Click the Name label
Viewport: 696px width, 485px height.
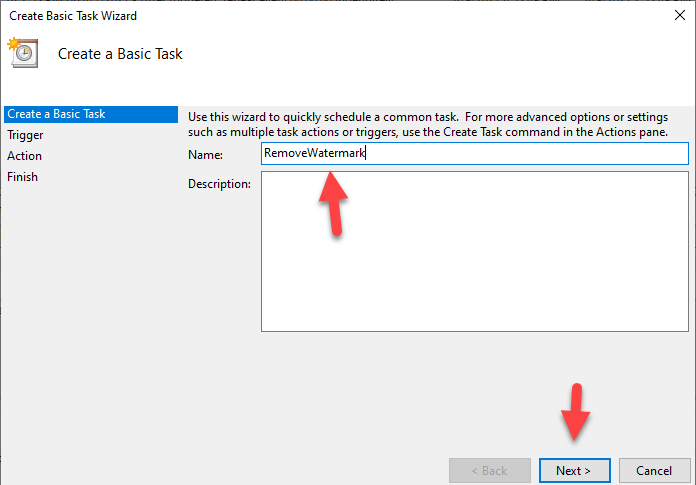pos(205,155)
